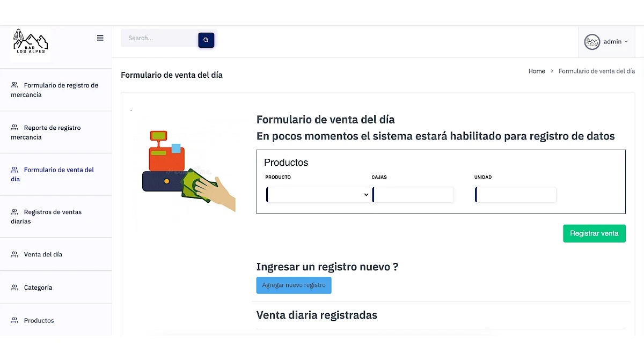
Task: Open the Producto dropdown list
Action: coord(318,194)
